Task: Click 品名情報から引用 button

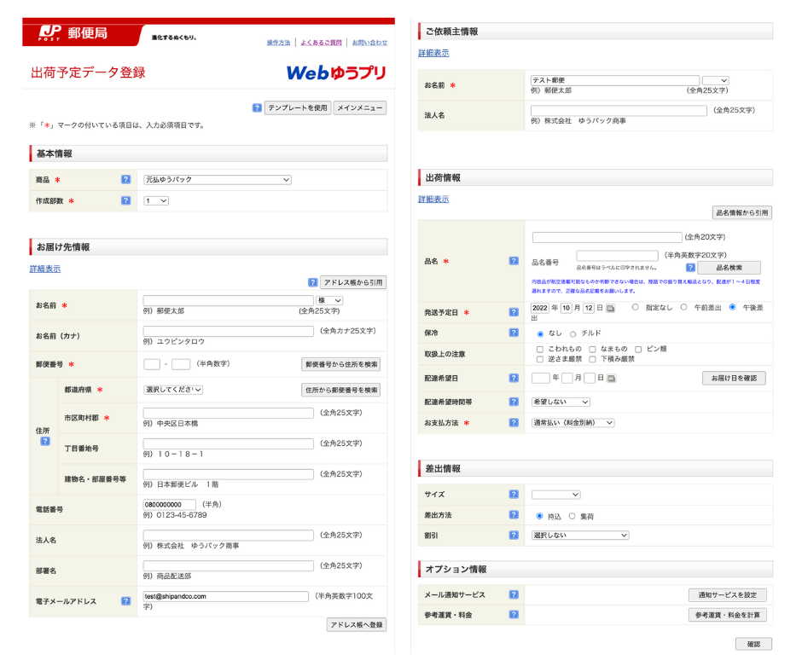Action: (741, 212)
